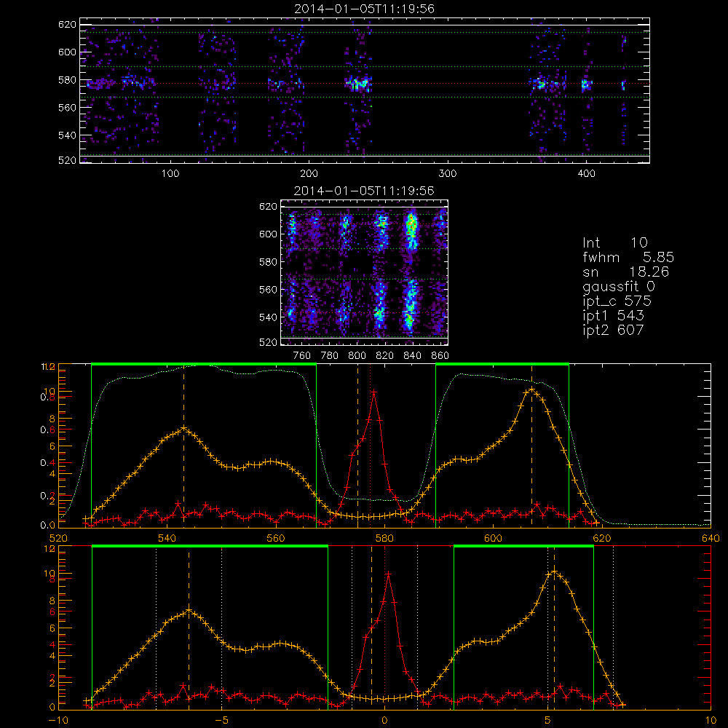Click x-axis label 520 of upper profile plot
728x728 pixels.
[59, 539]
